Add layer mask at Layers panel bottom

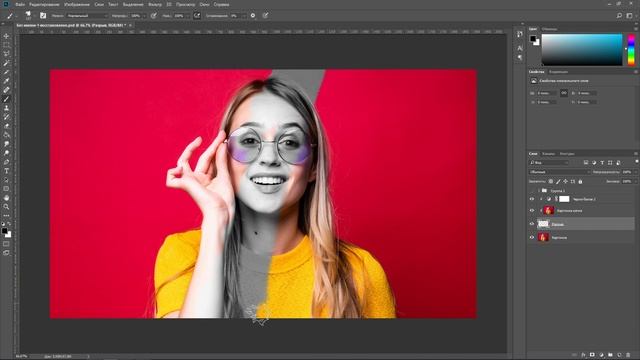(592, 355)
